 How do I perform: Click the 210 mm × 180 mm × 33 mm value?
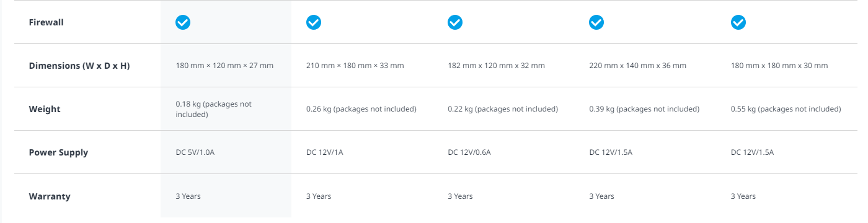pyautogui.click(x=355, y=66)
